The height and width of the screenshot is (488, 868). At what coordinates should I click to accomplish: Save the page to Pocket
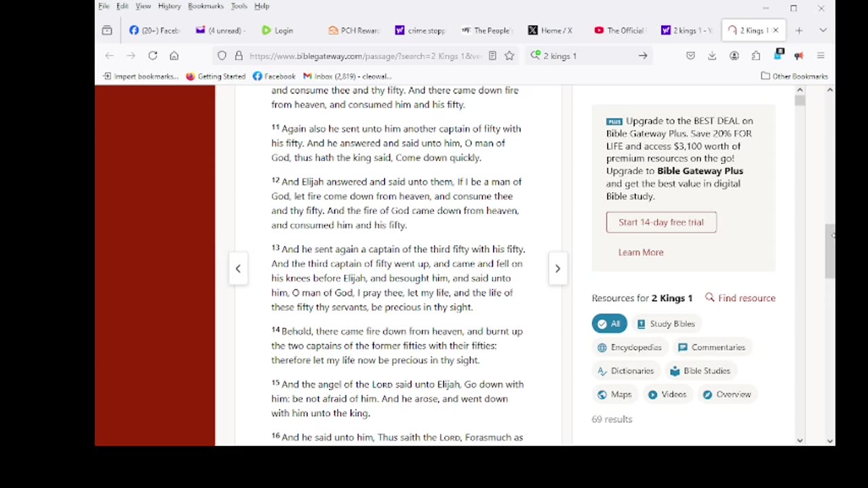[690, 56]
